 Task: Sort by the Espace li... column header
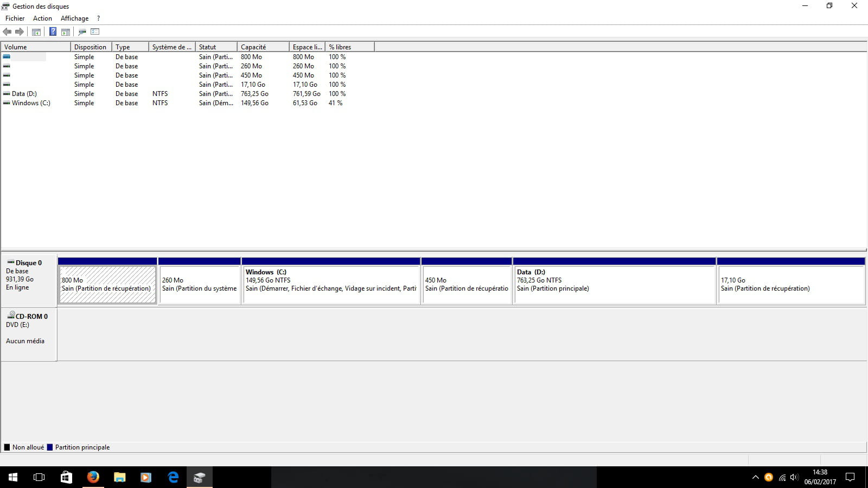[307, 47]
